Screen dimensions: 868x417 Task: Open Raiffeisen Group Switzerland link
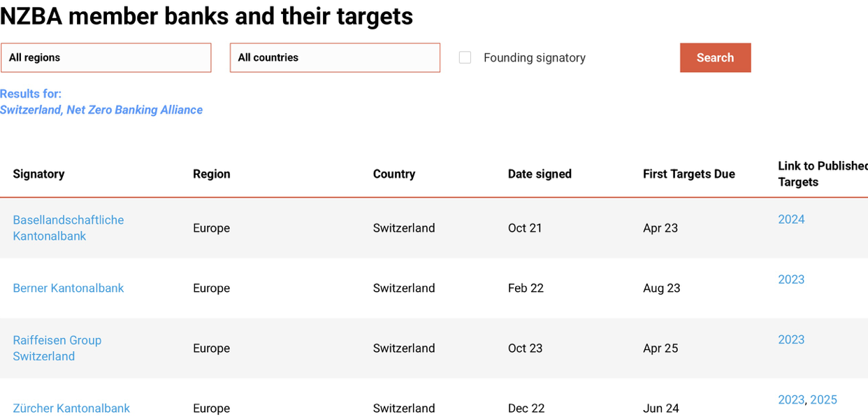57,348
